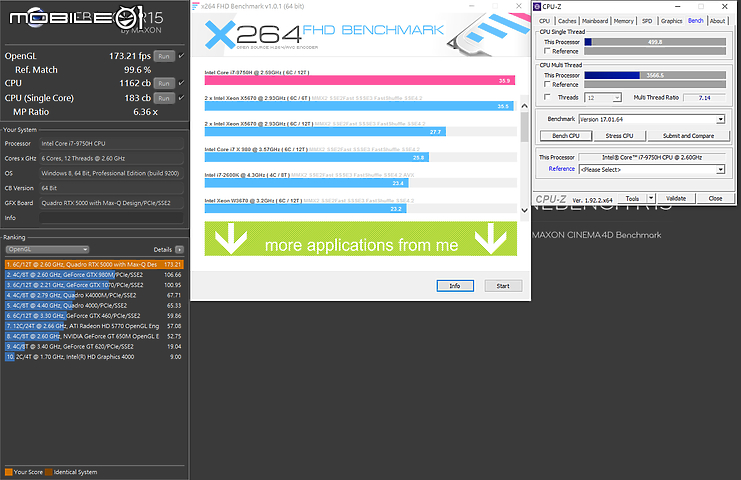Run the CPU test in Cinebench
Image resolution: width=741 pixels, height=480 pixels.
[164, 84]
